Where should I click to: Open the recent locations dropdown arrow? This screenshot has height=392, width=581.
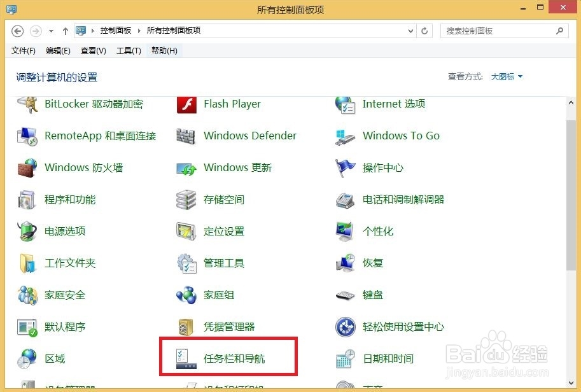point(51,31)
